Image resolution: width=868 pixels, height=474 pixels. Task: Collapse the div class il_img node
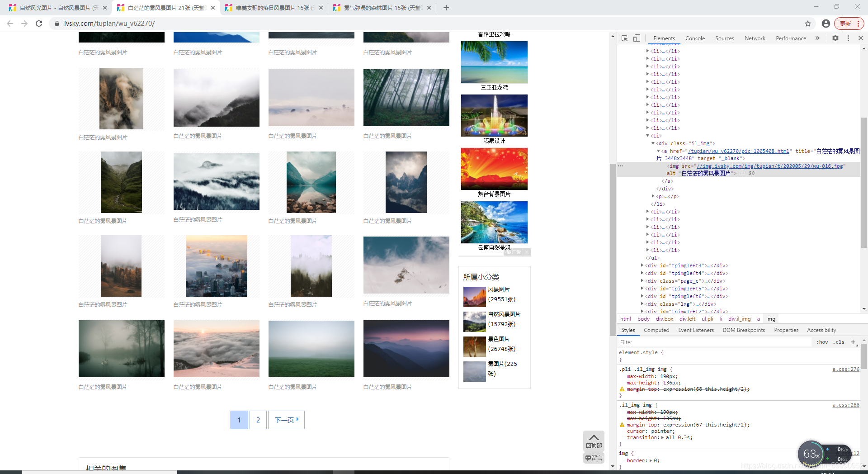coord(653,143)
